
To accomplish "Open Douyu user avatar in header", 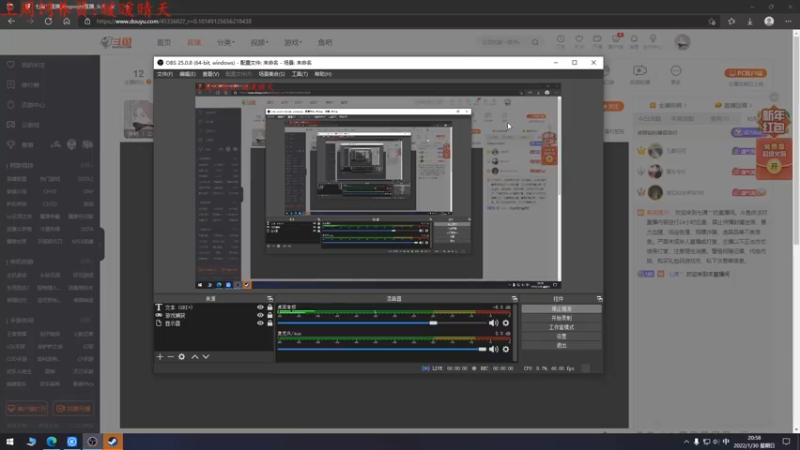I will pyautogui.click(x=682, y=42).
